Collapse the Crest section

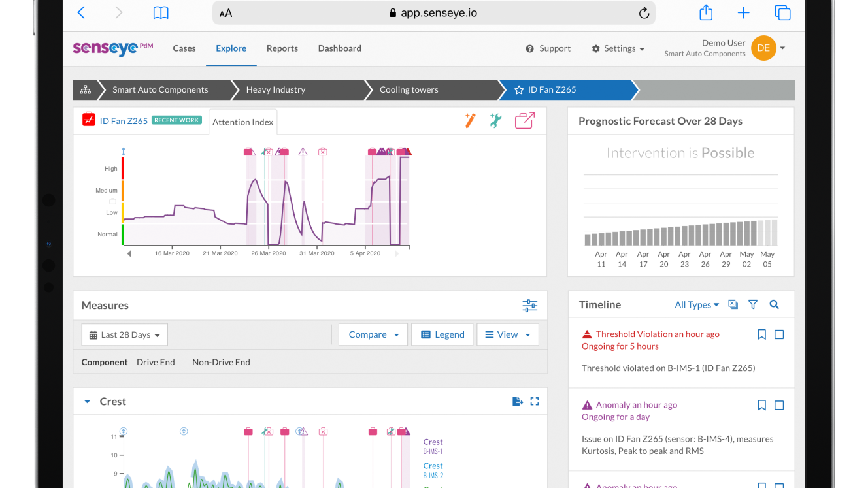[x=87, y=402]
